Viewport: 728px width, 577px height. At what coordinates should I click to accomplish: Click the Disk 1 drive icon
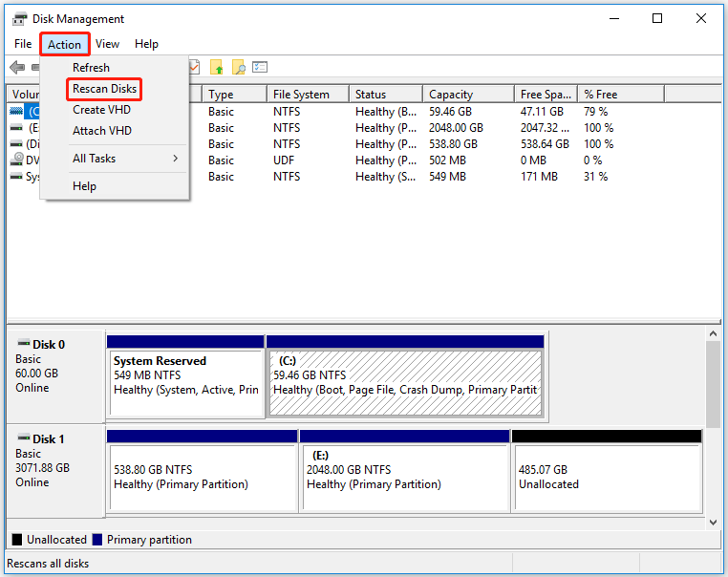coord(23,438)
